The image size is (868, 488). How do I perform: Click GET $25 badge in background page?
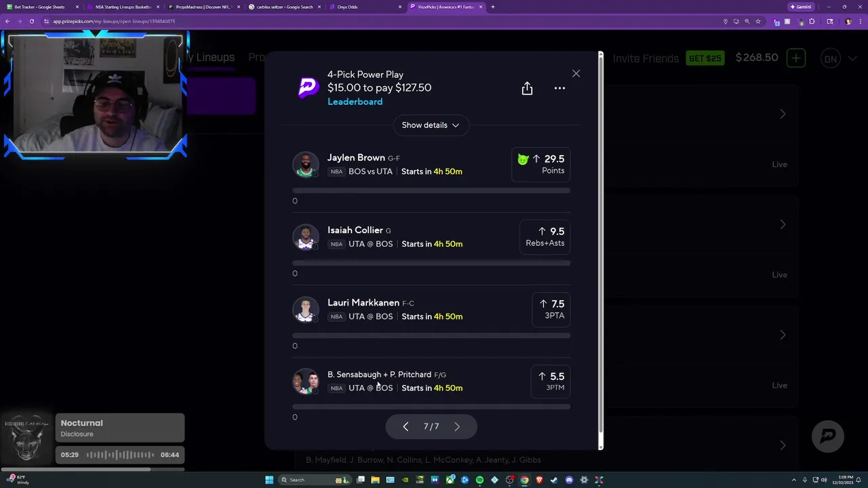705,58
